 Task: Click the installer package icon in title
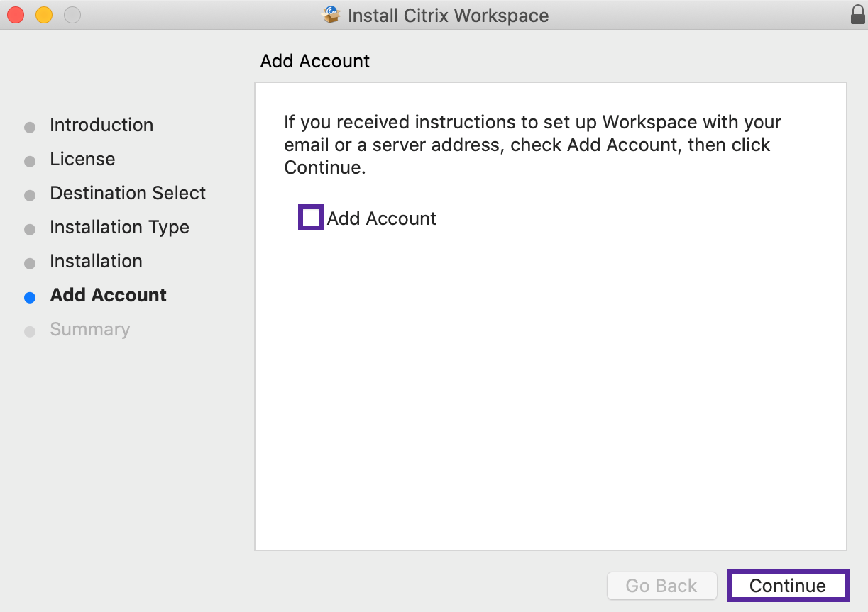331,15
